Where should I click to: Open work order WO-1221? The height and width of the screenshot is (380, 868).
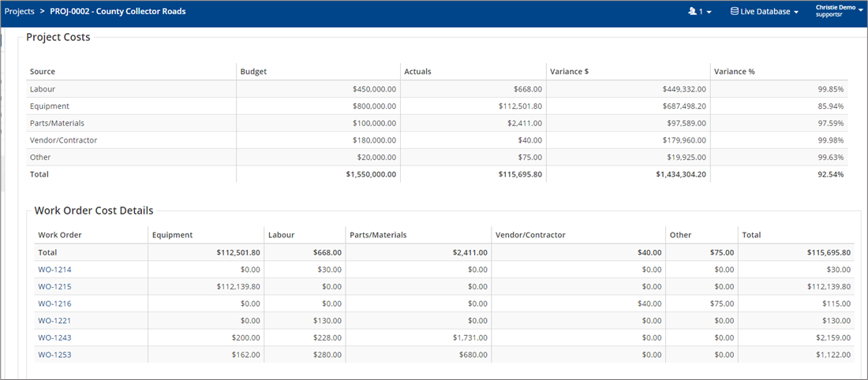click(54, 320)
